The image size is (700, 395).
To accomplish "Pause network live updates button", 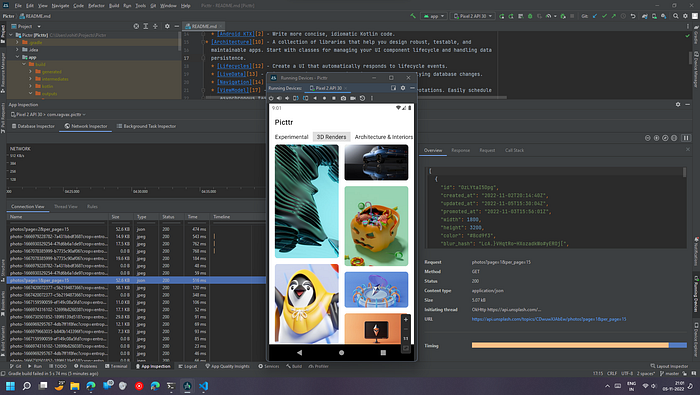I will pyautogui.click(x=686, y=138).
